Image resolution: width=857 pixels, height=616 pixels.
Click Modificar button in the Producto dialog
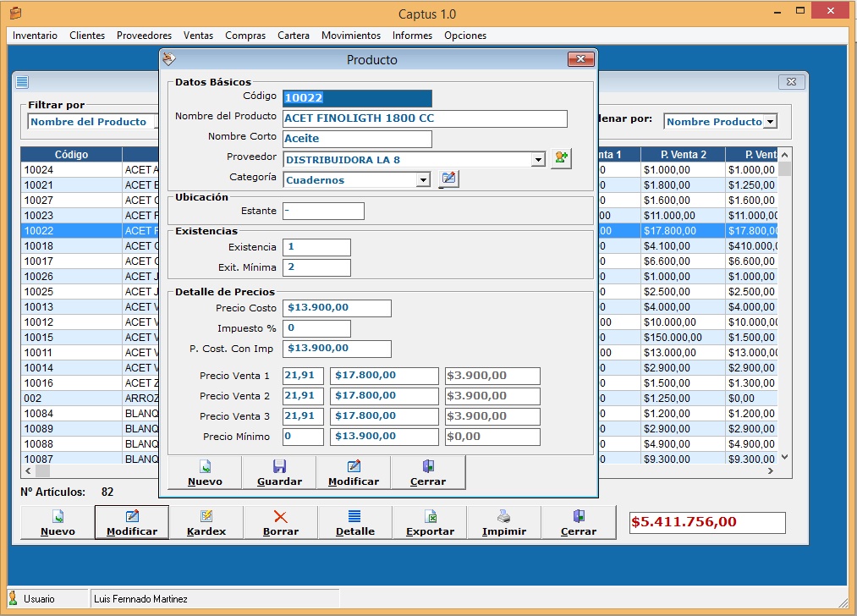click(x=353, y=473)
